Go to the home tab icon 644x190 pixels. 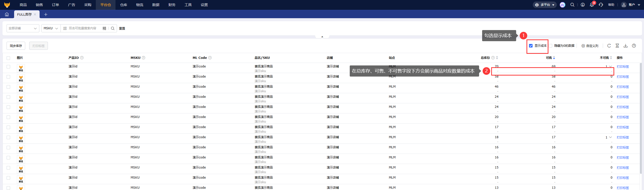[7, 14]
